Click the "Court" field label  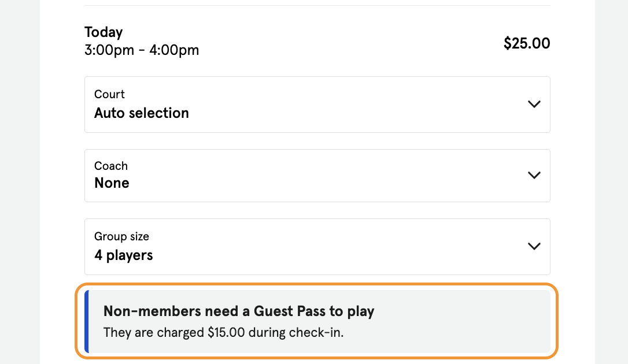109,94
